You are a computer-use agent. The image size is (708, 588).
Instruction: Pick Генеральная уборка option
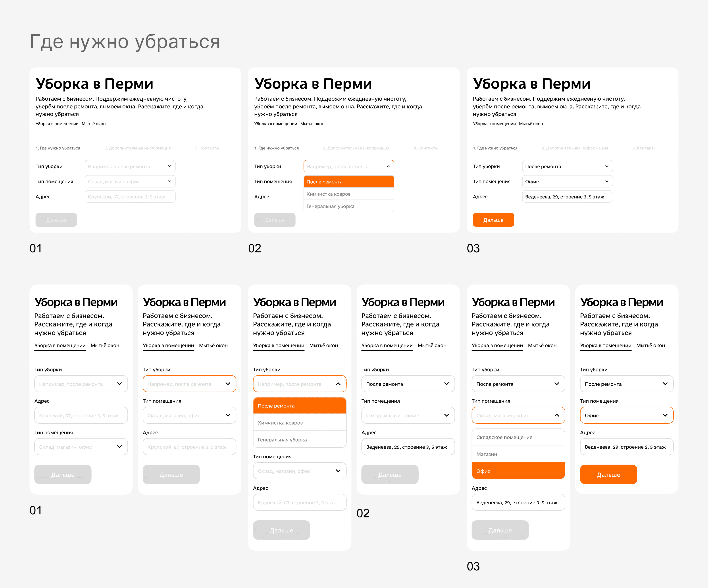(x=349, y=206)
